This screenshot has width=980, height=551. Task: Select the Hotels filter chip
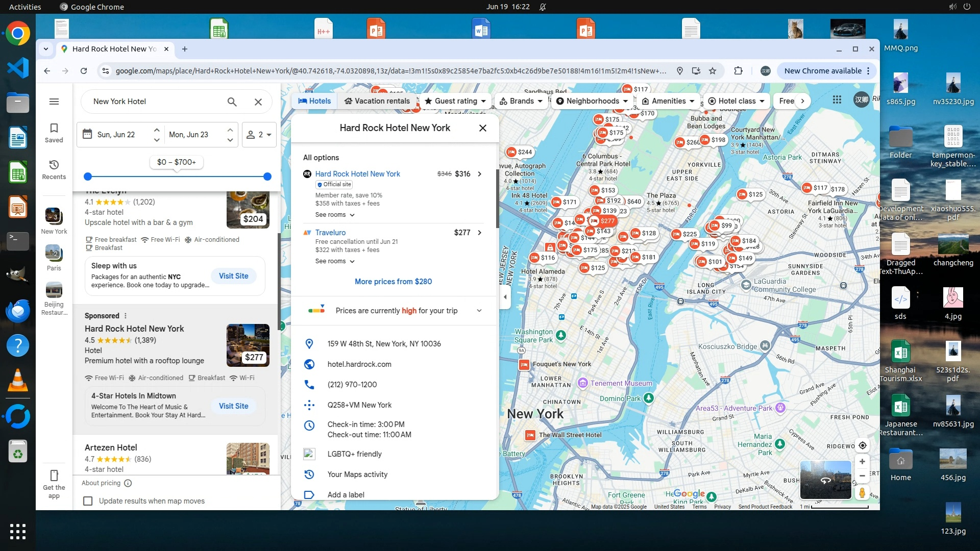coord(314,101)
